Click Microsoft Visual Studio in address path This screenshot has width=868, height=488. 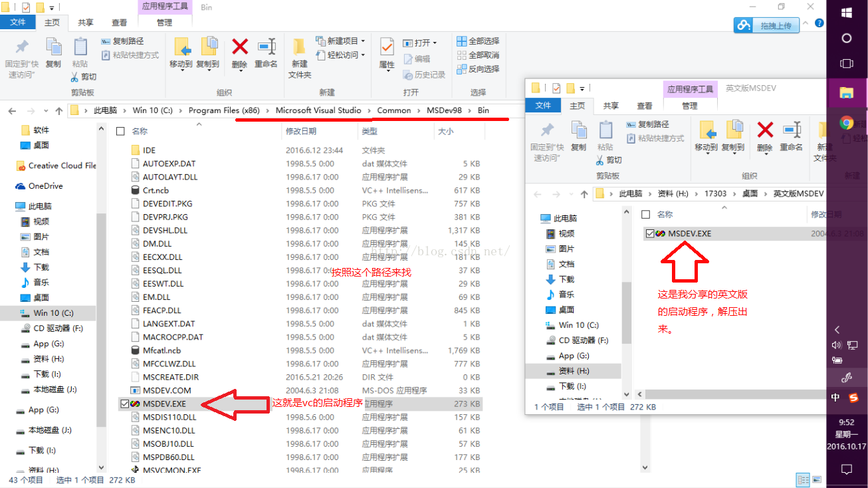point(318,110)
